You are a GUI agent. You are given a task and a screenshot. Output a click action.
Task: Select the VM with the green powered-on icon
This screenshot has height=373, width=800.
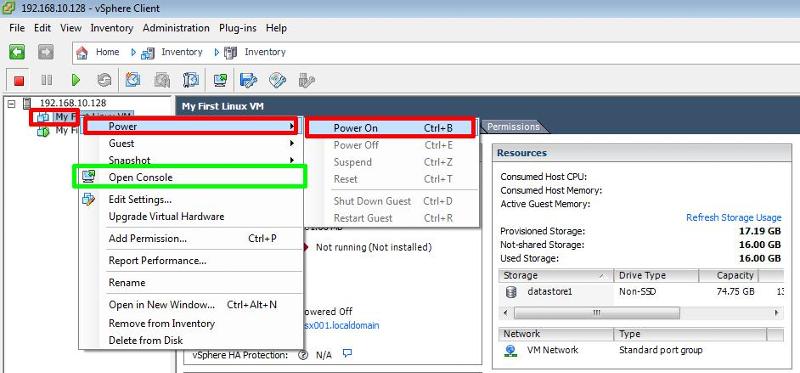coord(43,131)
